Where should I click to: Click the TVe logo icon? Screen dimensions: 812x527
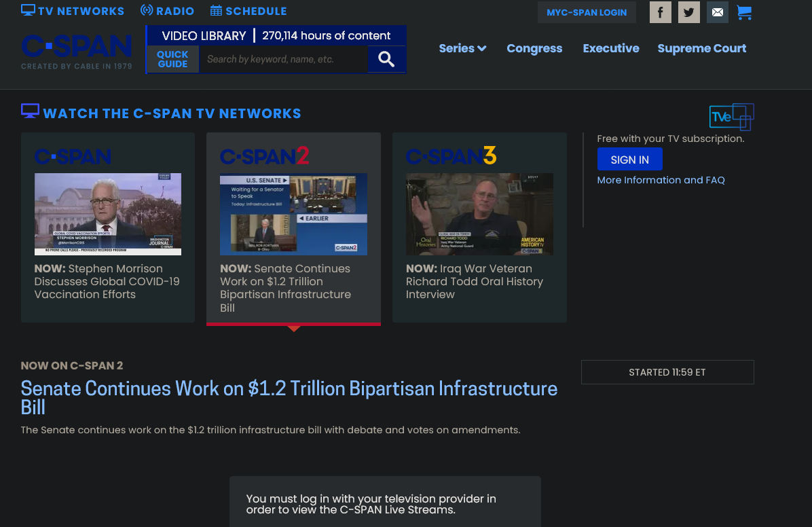(x=731, y=117)
